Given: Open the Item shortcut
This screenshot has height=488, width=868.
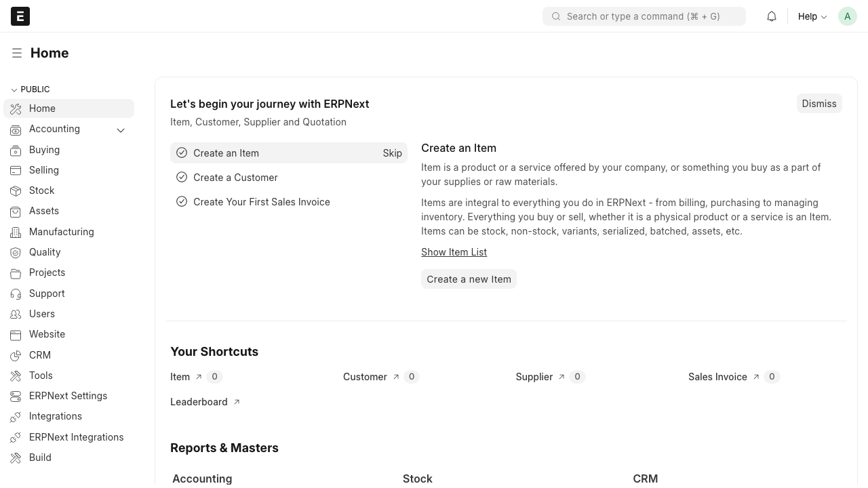Looking at the screenshot, I should [180, 377].
